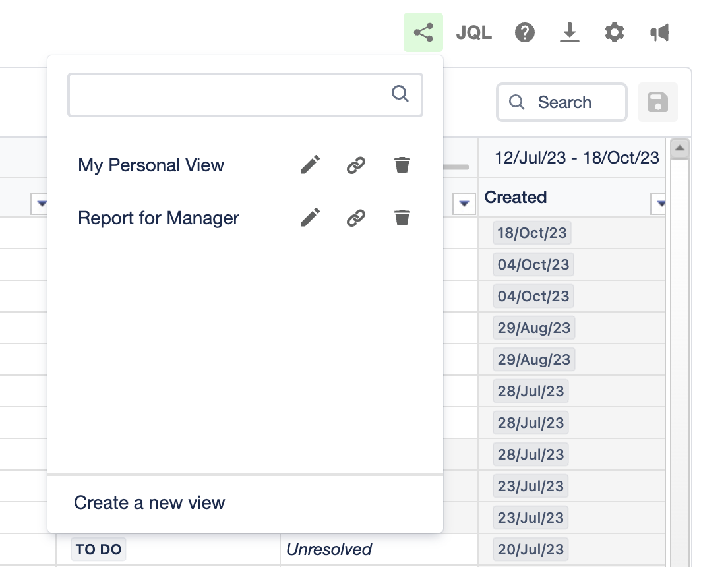Select My Personal View from list
728x567 pixels.
pyautogui.click(x=151, y=165)
